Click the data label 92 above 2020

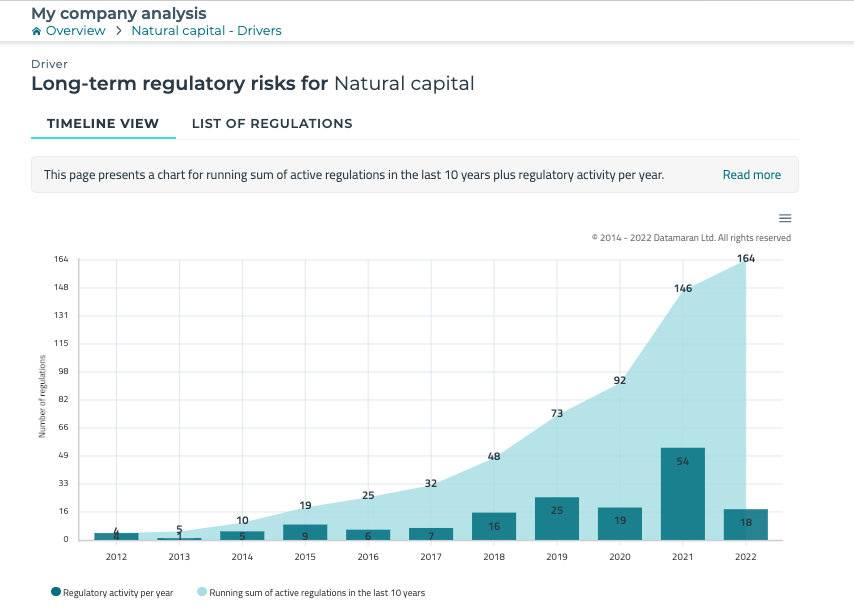coord(619,380)
